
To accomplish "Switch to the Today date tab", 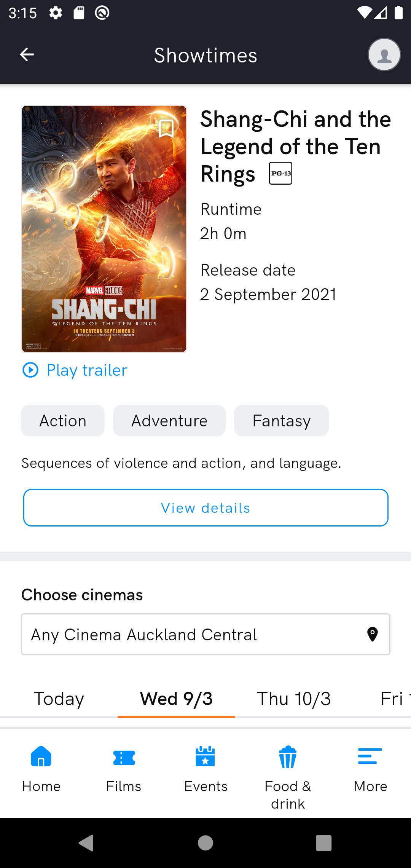I will [59, 699].
